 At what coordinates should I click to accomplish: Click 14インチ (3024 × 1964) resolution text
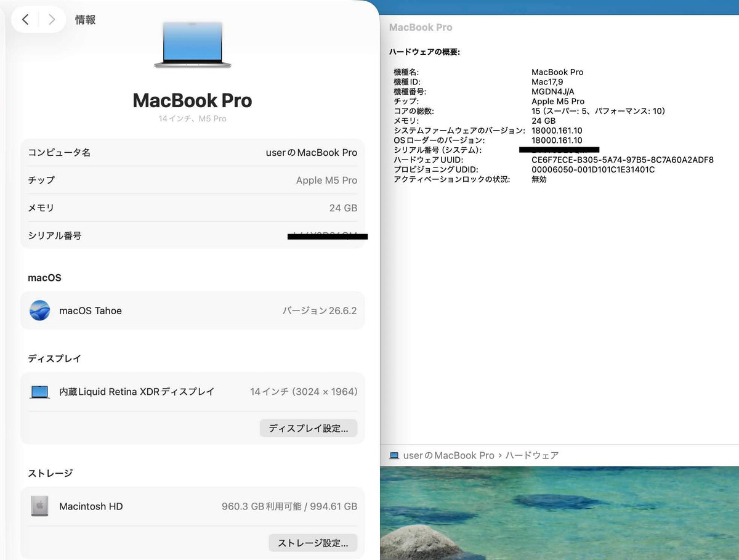pos(304,392)
